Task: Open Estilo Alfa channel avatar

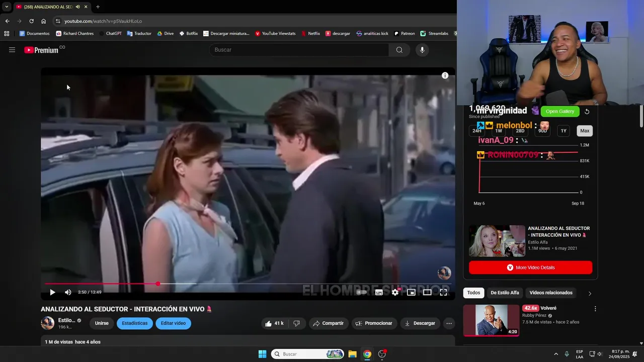Action: [47, 323]
